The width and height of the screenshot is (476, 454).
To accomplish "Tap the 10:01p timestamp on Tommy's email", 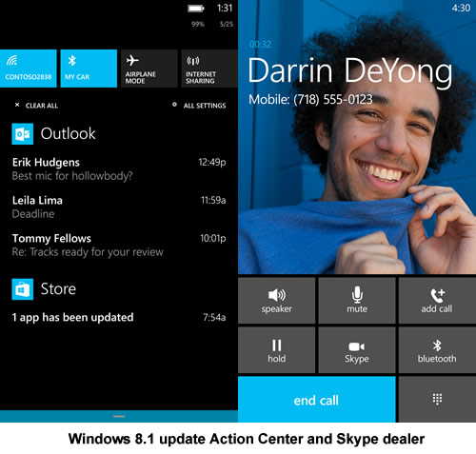I will click(213, 239).
